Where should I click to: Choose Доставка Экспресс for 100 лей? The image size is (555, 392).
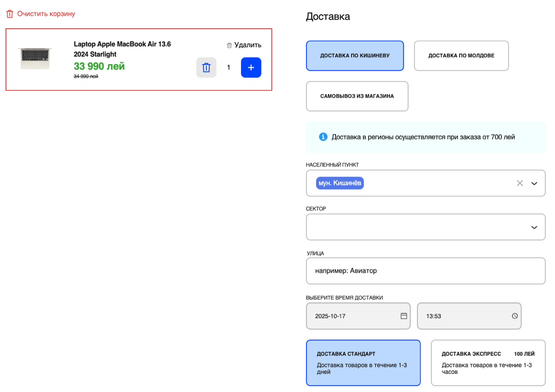[x=488, y=363]
